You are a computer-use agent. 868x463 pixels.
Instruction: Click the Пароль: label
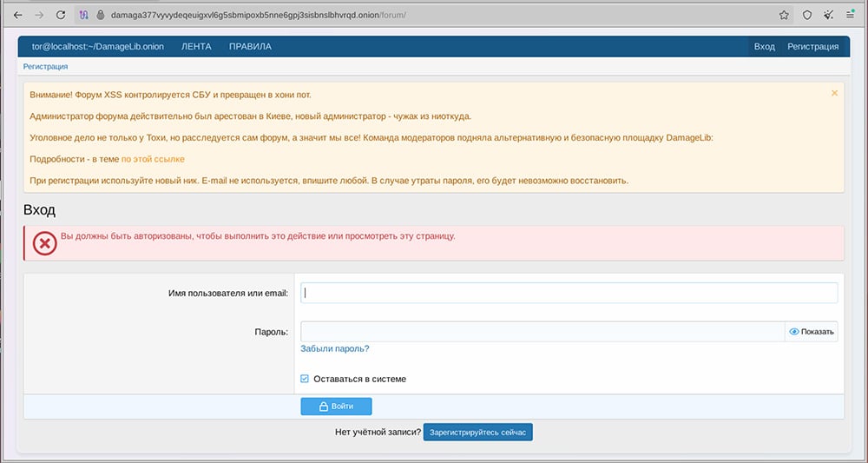(x=271, y=332)
